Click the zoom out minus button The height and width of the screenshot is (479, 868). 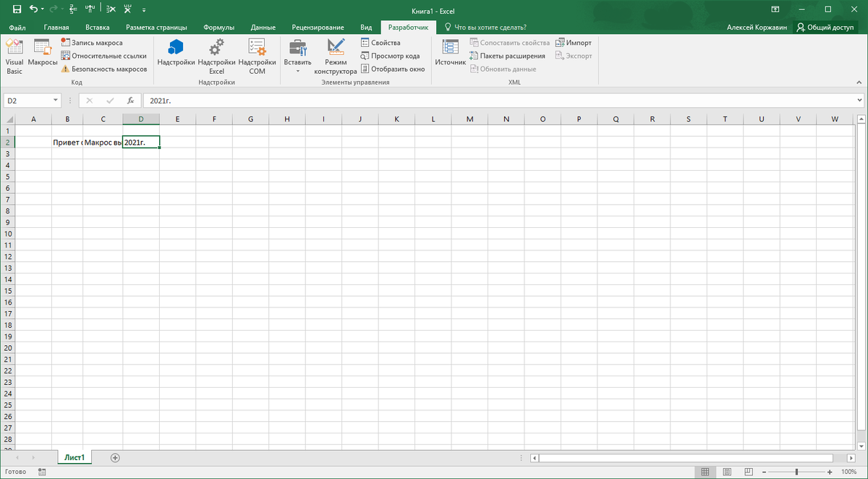coord(763,472)
